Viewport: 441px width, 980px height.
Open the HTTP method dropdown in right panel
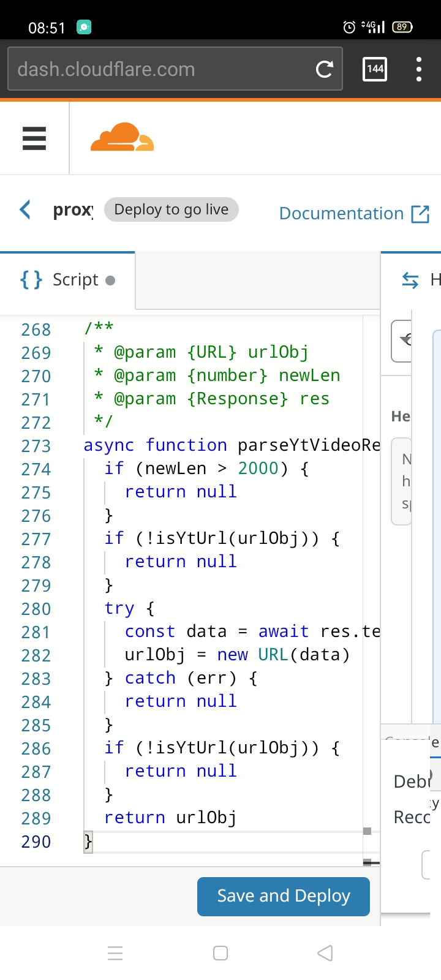pos(402,341)
